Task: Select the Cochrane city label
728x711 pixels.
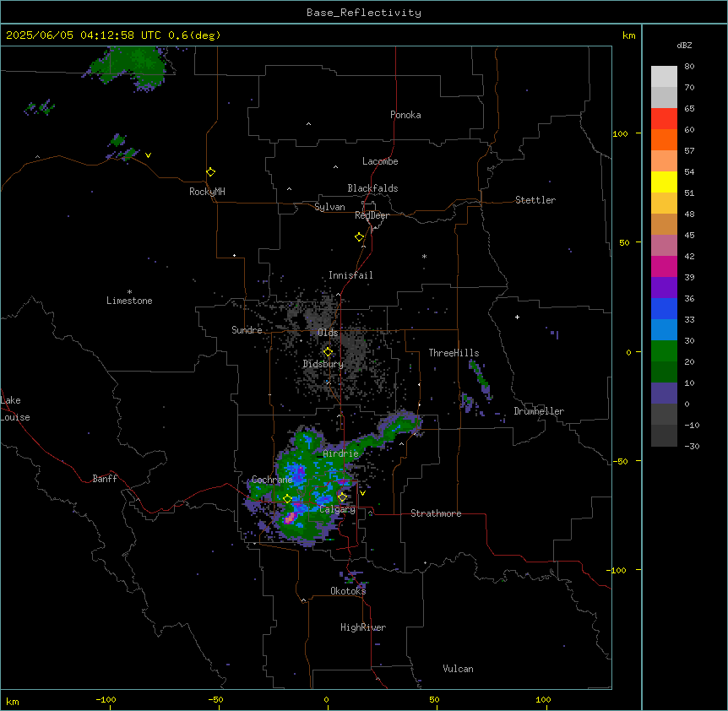Action: 272,480
